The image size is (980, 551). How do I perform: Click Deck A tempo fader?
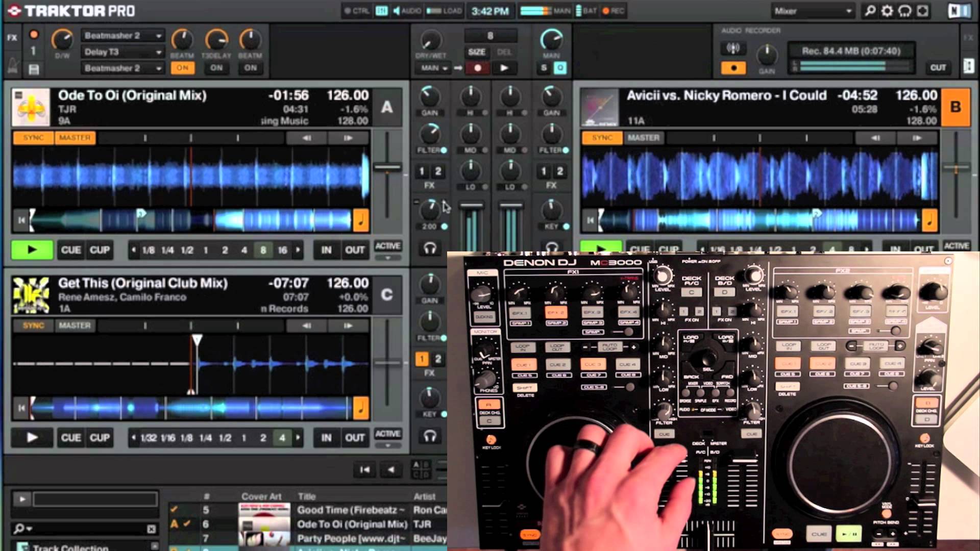(x=387, y=167)
